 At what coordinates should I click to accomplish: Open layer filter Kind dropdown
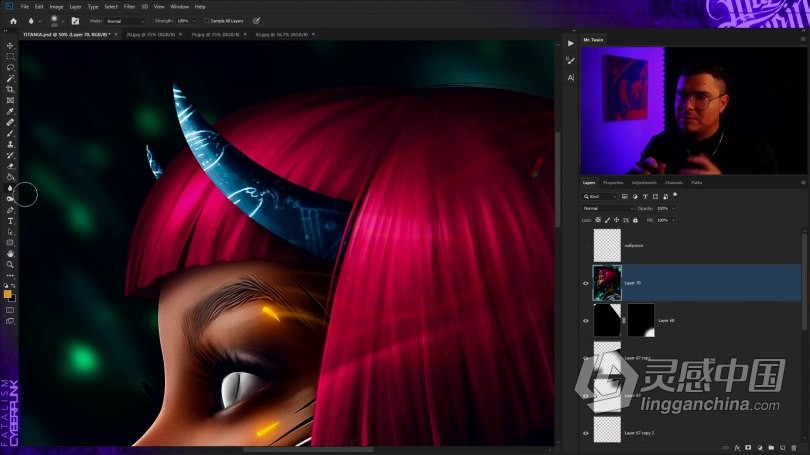pyautogui.click(x=599, y=197)
